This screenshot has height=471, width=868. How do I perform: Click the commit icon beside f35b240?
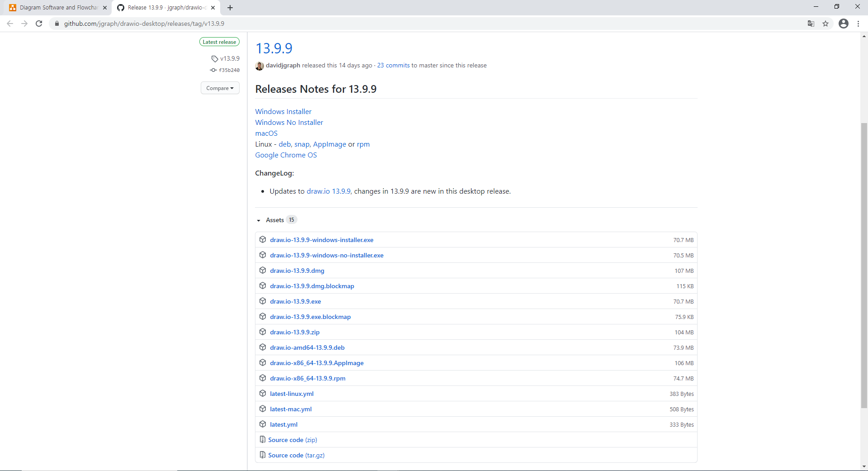[213, 70]
